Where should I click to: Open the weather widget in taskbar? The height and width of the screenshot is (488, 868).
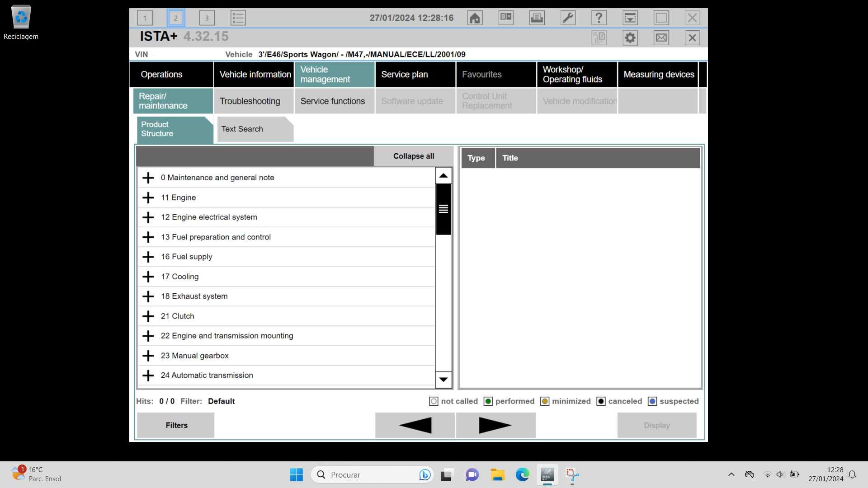36,474
